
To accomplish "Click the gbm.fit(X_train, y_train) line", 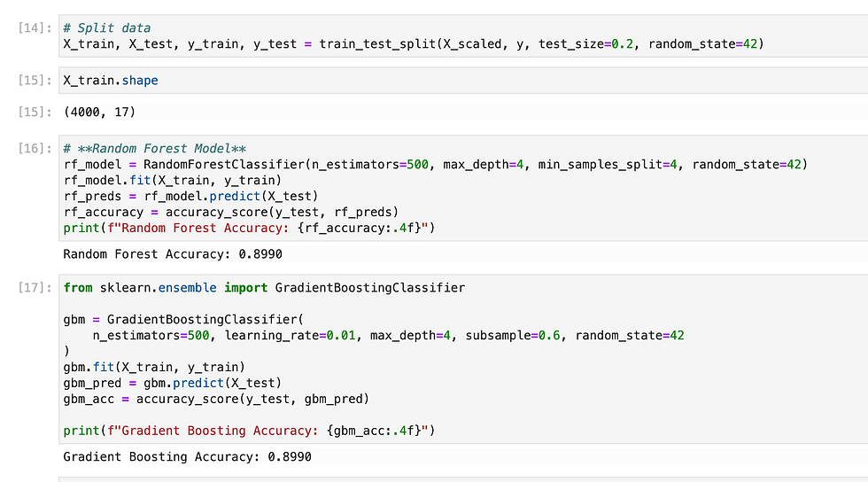I will (154, 368).
